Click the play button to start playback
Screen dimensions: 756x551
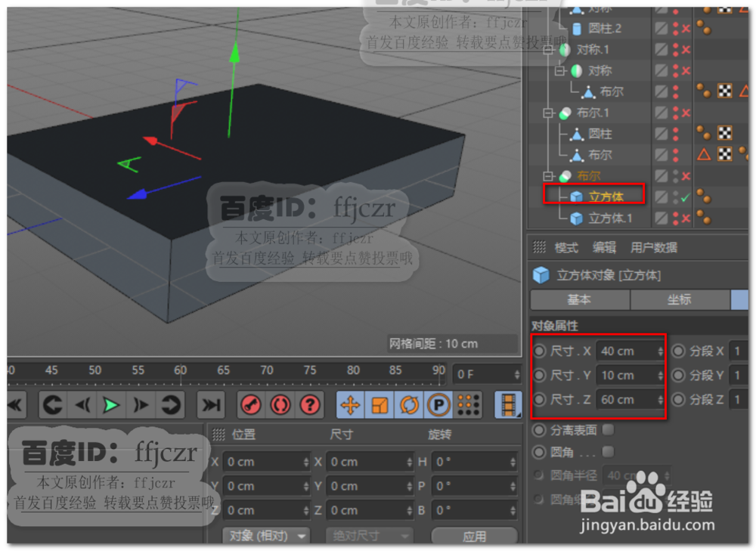[x=110, y=405]
